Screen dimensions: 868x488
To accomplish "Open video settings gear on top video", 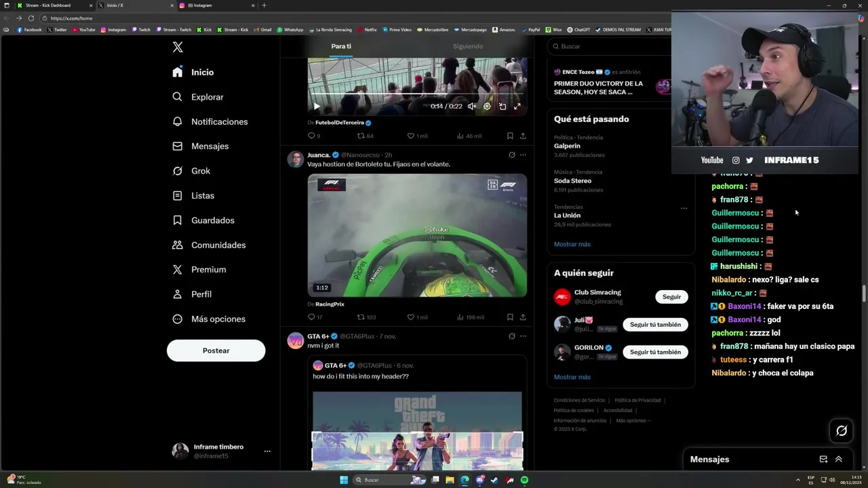I will tap(487, 106).
